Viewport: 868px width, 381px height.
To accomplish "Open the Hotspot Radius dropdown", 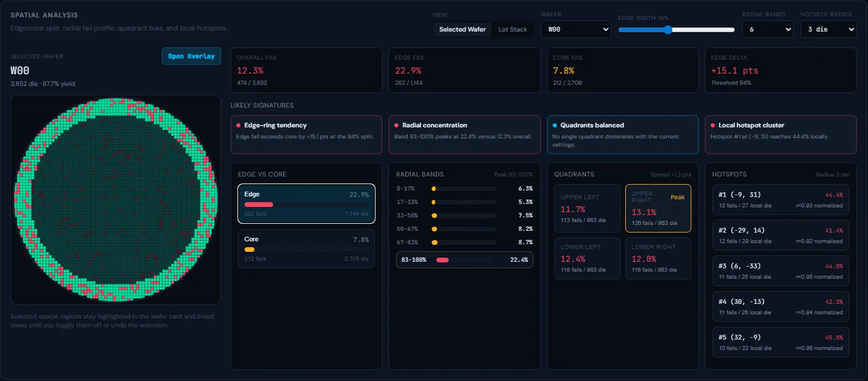I will (x=828, y=29).
